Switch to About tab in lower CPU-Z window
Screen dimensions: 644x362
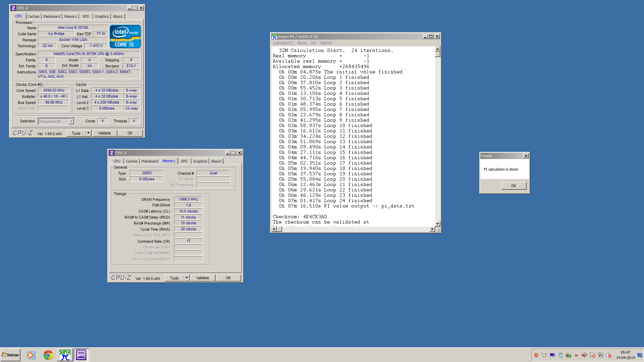pos(216,161)
